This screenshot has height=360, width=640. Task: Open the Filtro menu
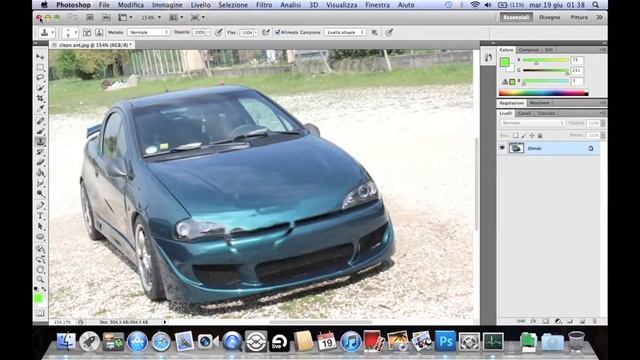264,5
